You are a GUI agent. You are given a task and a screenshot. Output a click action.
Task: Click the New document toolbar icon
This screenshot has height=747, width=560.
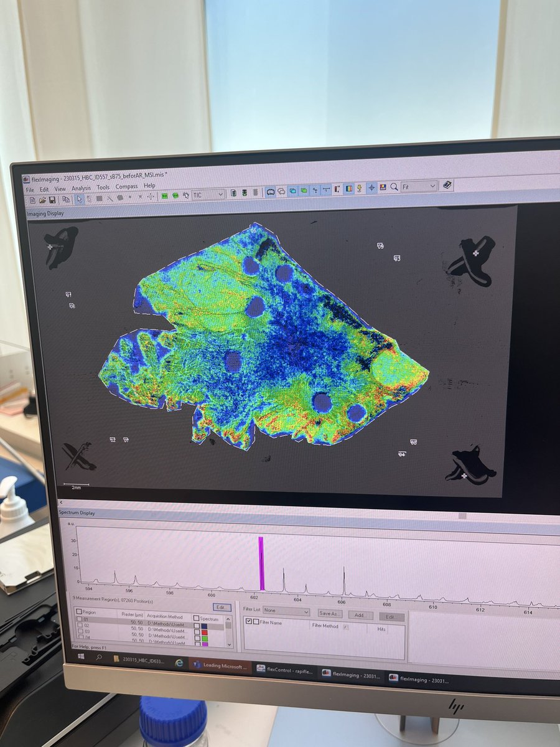tap(32, 200)
